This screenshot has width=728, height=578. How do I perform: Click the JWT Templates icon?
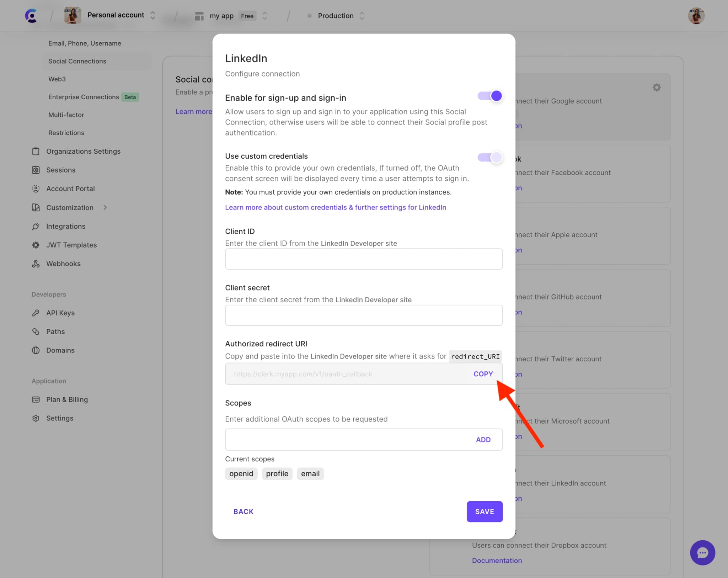coord(37,245)
